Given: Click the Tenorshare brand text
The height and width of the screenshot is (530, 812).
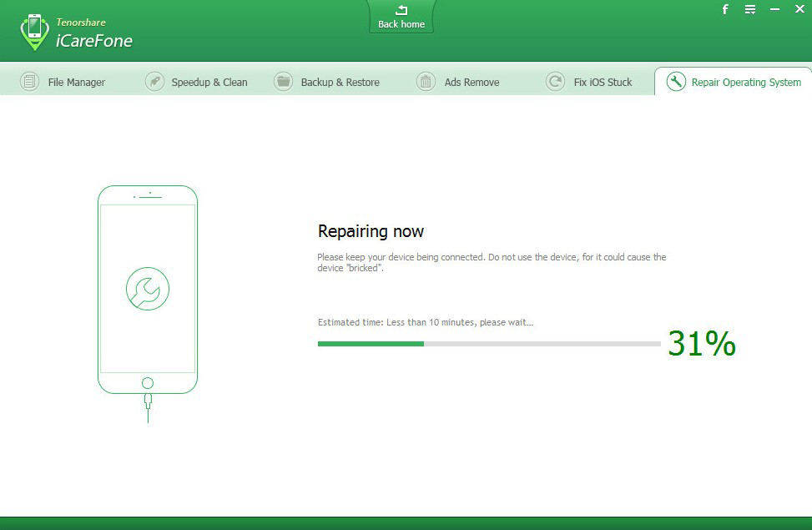Looking at the screenshot, I should click(81, 23).
